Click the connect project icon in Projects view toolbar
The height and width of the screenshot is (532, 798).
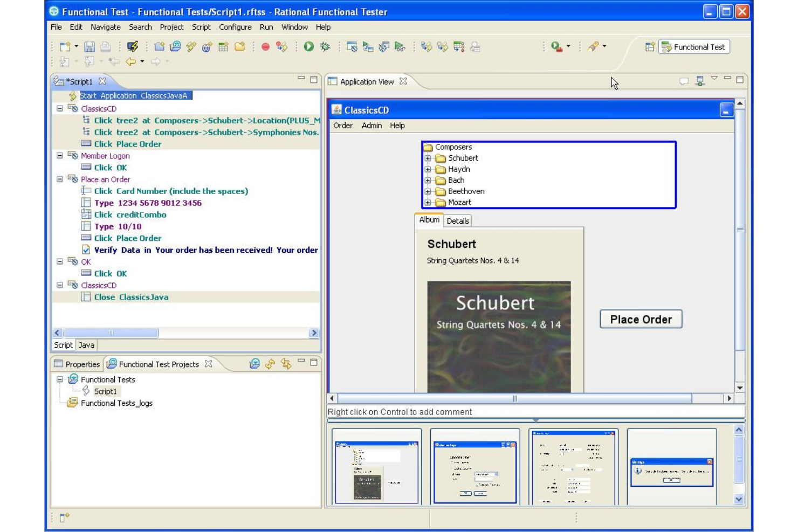(254, 364)
